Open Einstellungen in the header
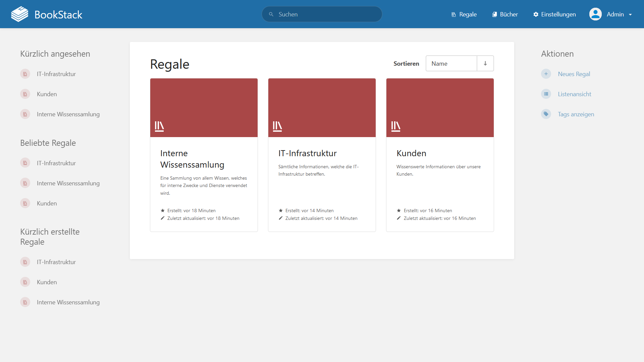The height and width of the screenshot is (362, 644). (554, 14)
